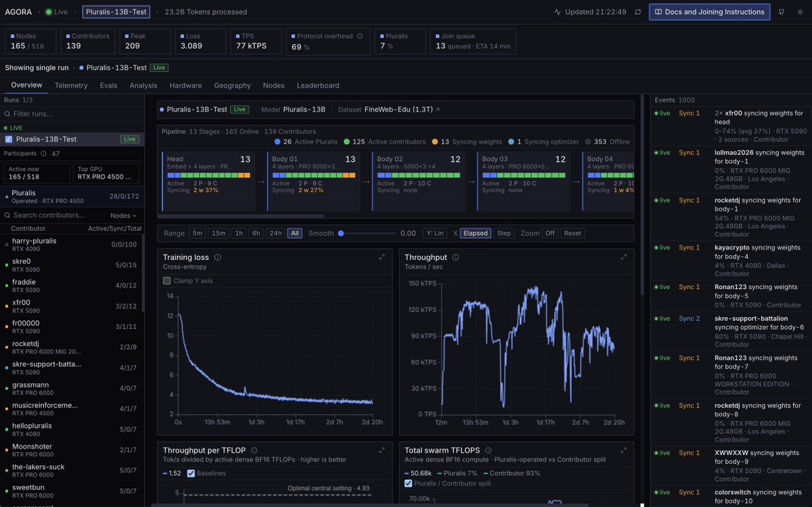Switch X axis to Step

tap(504, 233)
